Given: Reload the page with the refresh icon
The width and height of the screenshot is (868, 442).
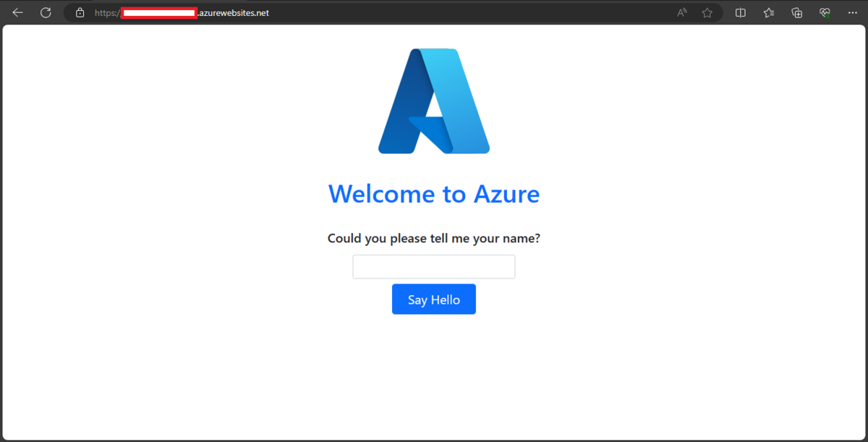Looking at the screenshot, I should pyautogui.click(x=46, y=13).
